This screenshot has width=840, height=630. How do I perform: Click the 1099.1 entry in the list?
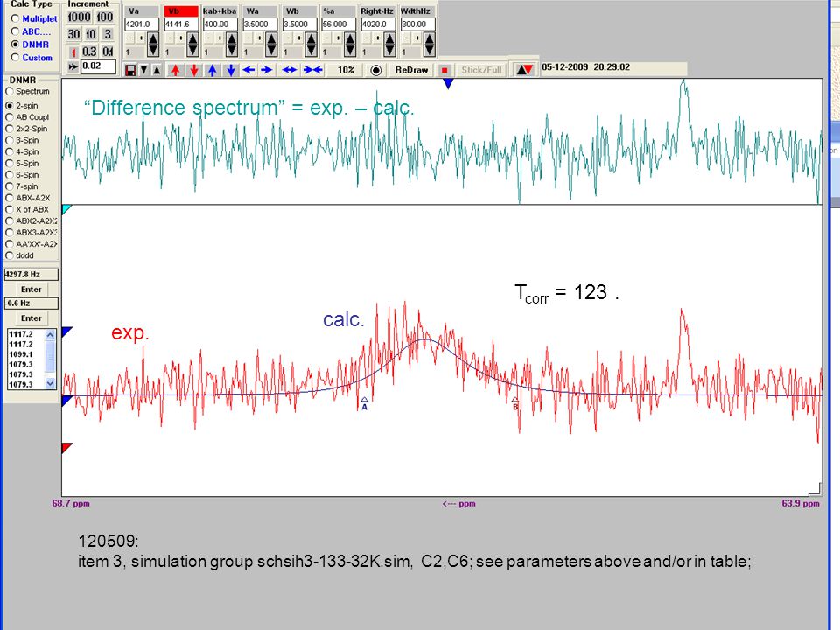(x=21, y=354)
